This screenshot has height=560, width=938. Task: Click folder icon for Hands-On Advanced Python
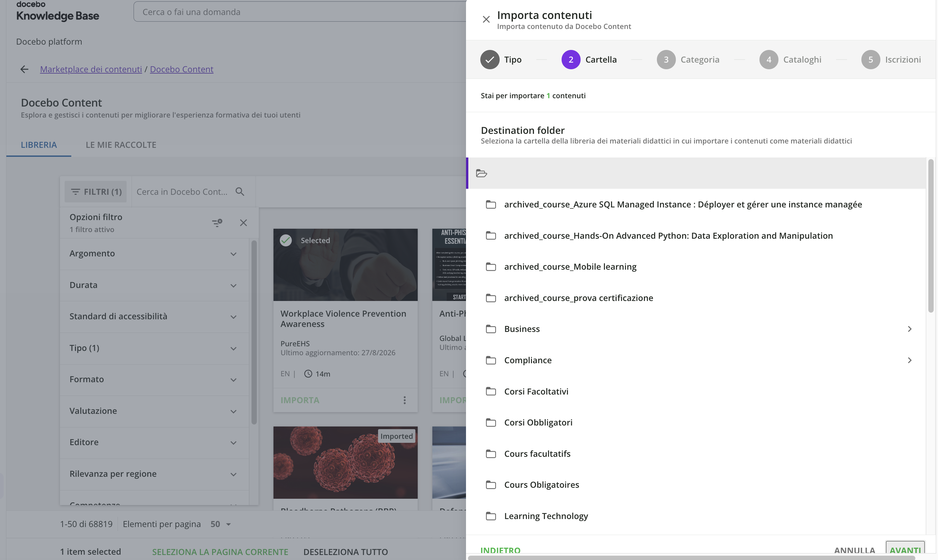(x=491, y=235)
